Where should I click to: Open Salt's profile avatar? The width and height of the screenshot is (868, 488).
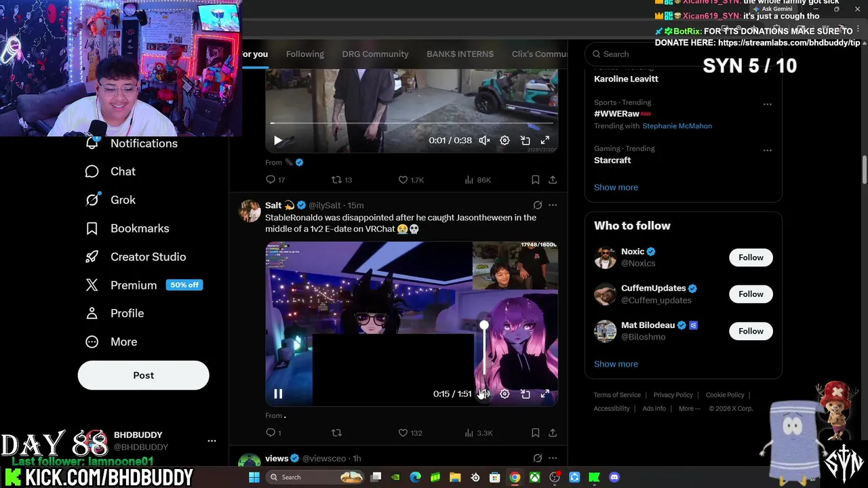click(x=250, y=211)
